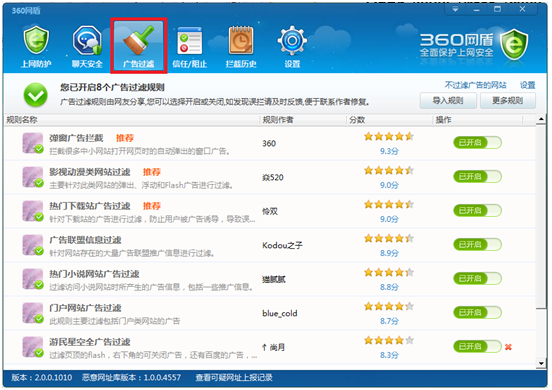552x390 pixels.
Task: Disable the 广告联盟信息过滤 switch
Action: (477, 244)
